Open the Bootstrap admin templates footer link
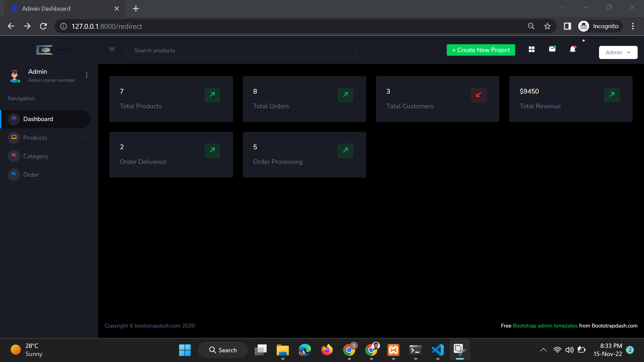 [545, 325]
